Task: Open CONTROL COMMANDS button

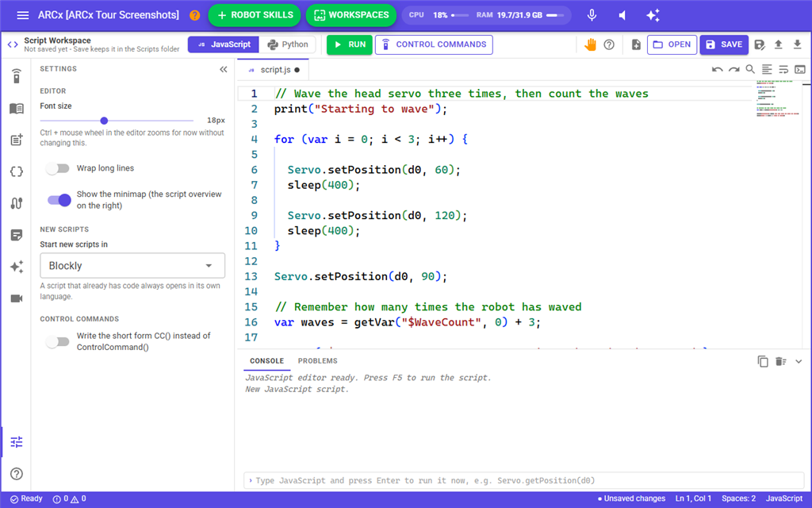Action: [434, 44]
